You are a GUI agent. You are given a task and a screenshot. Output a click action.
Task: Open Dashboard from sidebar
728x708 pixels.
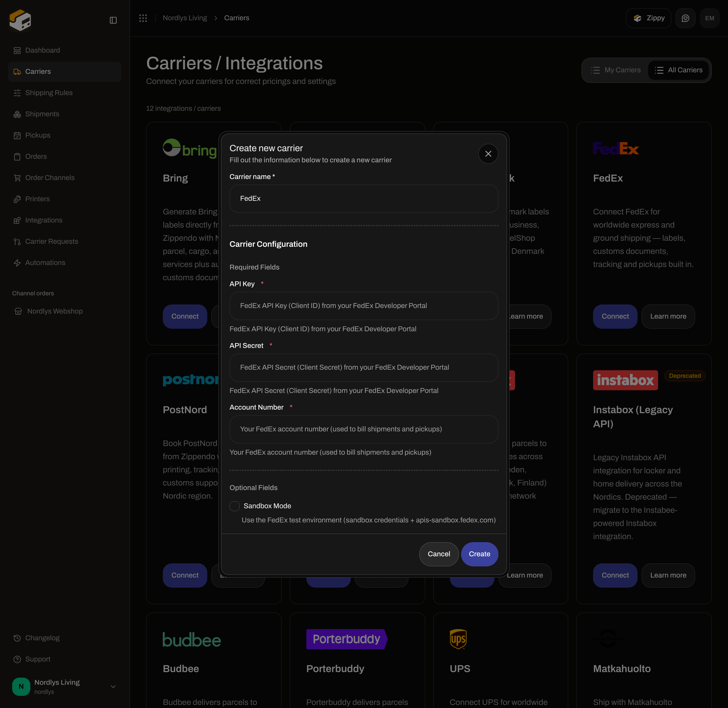tap(65, 50)
